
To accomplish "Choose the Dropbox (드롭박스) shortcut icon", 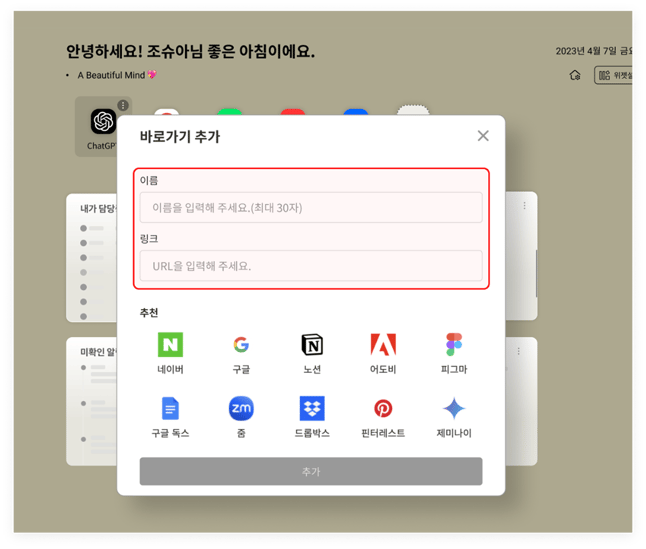I will coord(312,408).
